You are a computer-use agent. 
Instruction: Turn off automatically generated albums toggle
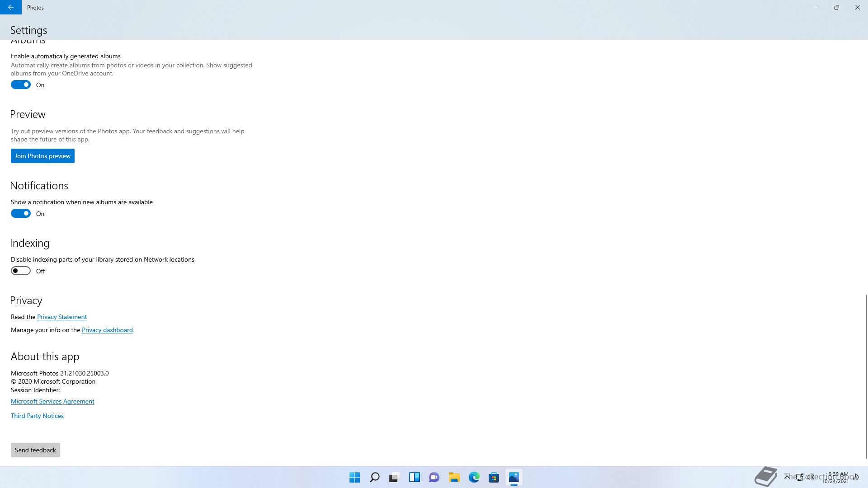[21, 85]
